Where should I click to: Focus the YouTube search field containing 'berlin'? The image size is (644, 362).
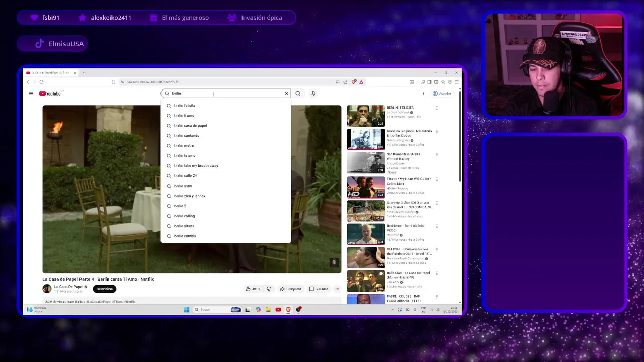click(226, 93)
